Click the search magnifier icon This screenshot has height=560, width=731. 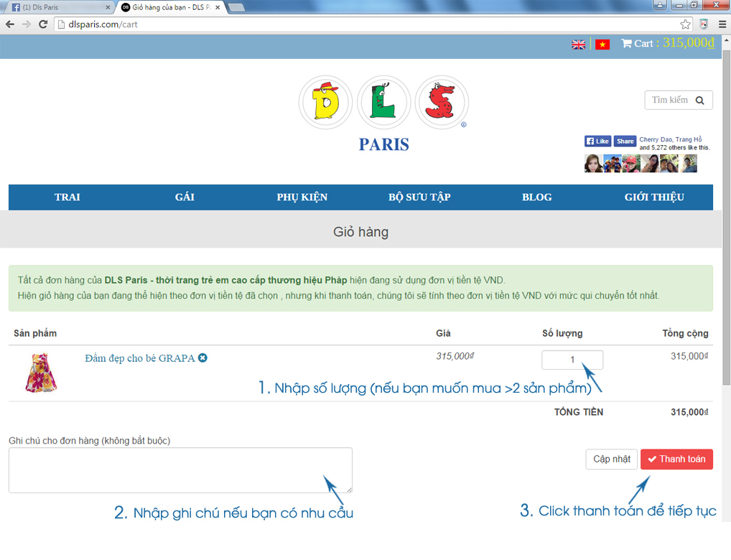pos(700,101)
